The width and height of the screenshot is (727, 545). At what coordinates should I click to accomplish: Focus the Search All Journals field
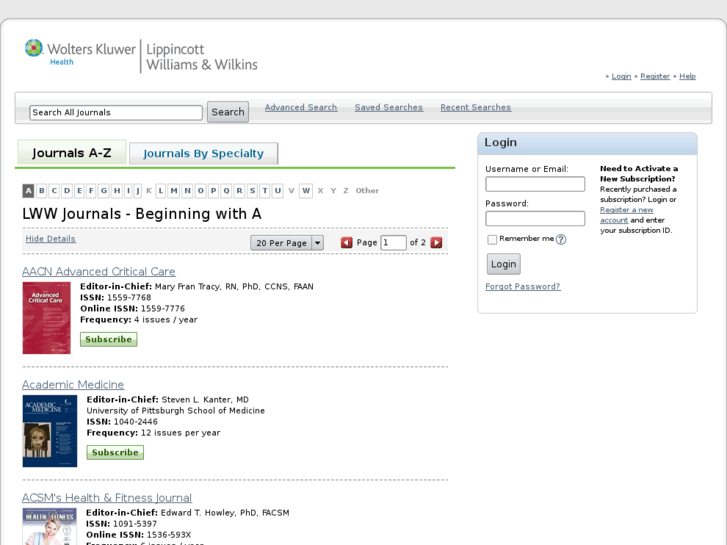coord(116,112)
